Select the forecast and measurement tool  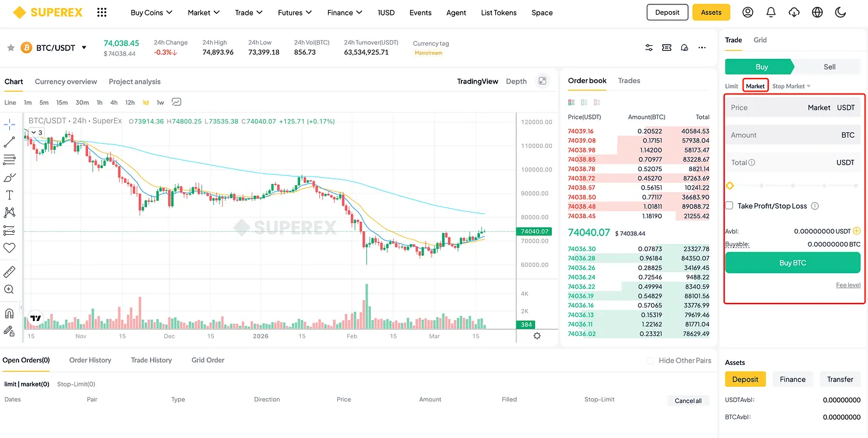coord(9,230)
